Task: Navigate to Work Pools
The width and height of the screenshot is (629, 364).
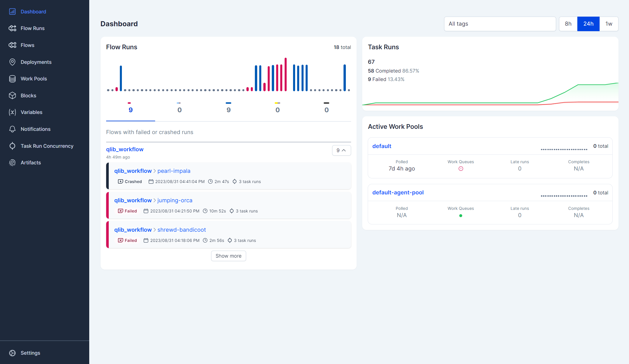Action: pyautogui.click(x=34, y=78)
